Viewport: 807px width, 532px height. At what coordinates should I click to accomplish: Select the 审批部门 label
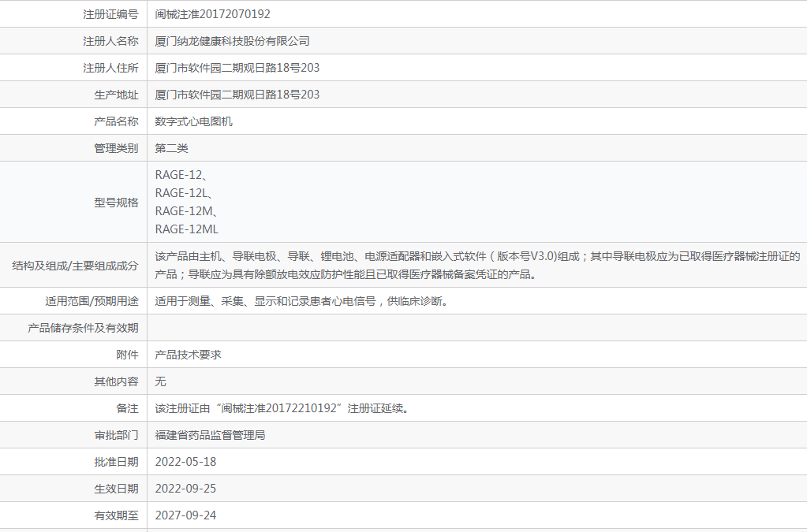[x=116, y=435]
